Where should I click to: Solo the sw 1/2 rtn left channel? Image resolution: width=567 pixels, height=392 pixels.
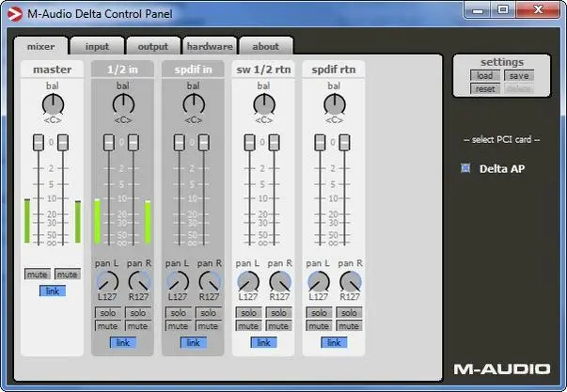[248, 312]
